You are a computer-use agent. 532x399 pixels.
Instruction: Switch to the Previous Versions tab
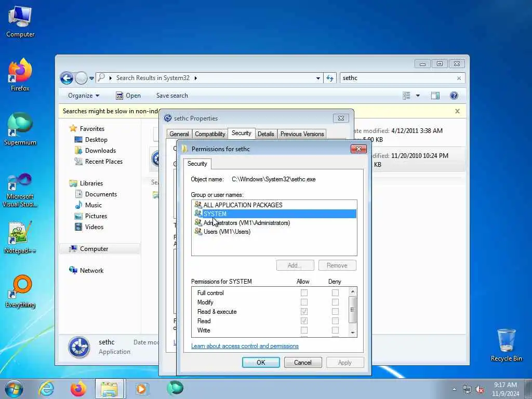pos(302,134)
